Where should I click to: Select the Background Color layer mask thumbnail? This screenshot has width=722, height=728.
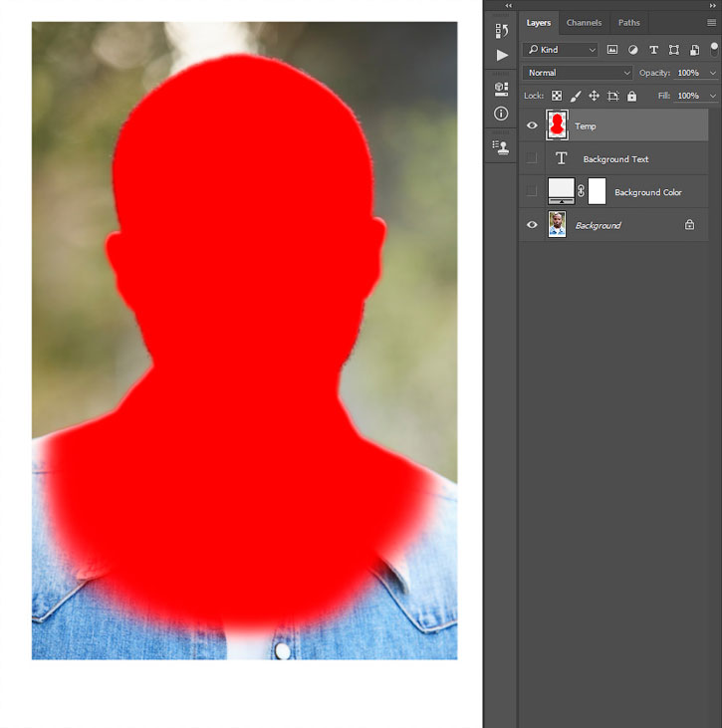pos(597,191)
